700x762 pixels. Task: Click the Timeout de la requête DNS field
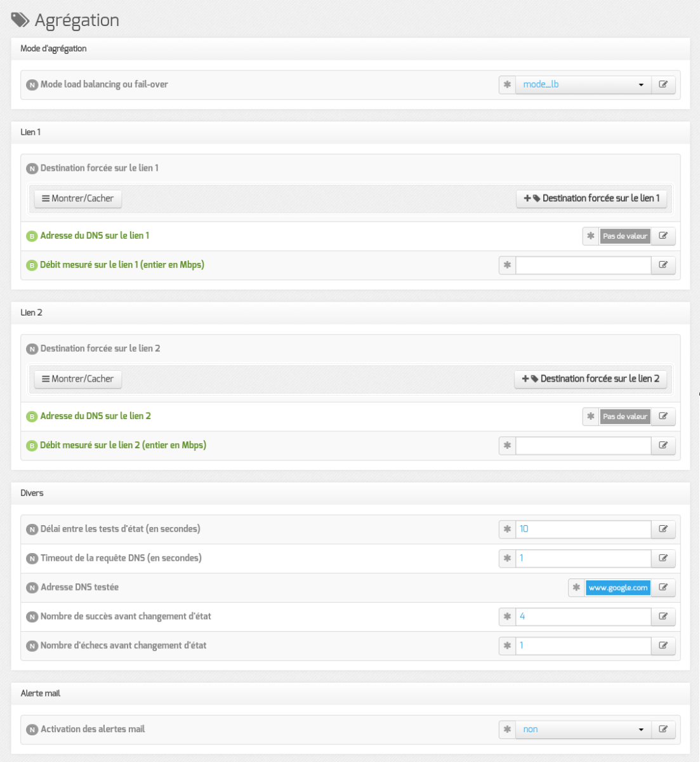click(x=583, y=558)
